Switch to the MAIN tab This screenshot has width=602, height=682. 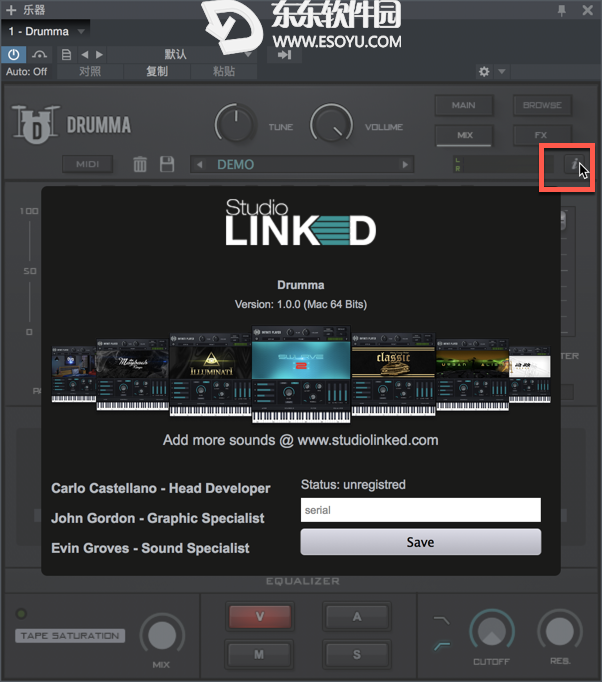[x=464, y=105]
